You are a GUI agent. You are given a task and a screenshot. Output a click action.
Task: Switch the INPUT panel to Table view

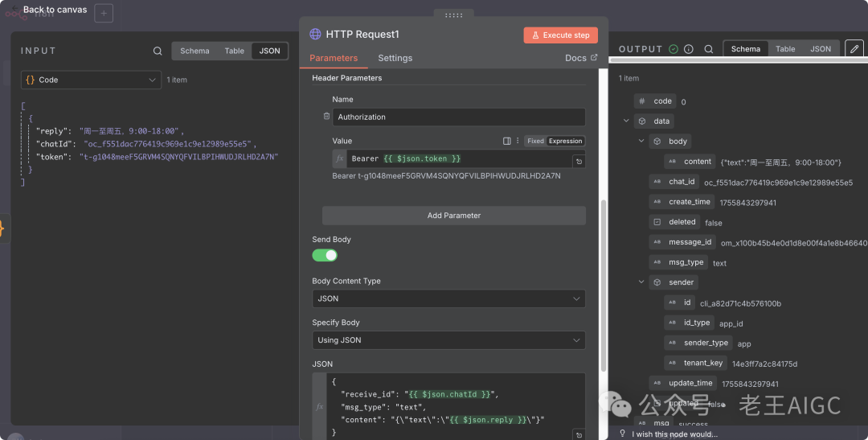[x=234, y=51]
